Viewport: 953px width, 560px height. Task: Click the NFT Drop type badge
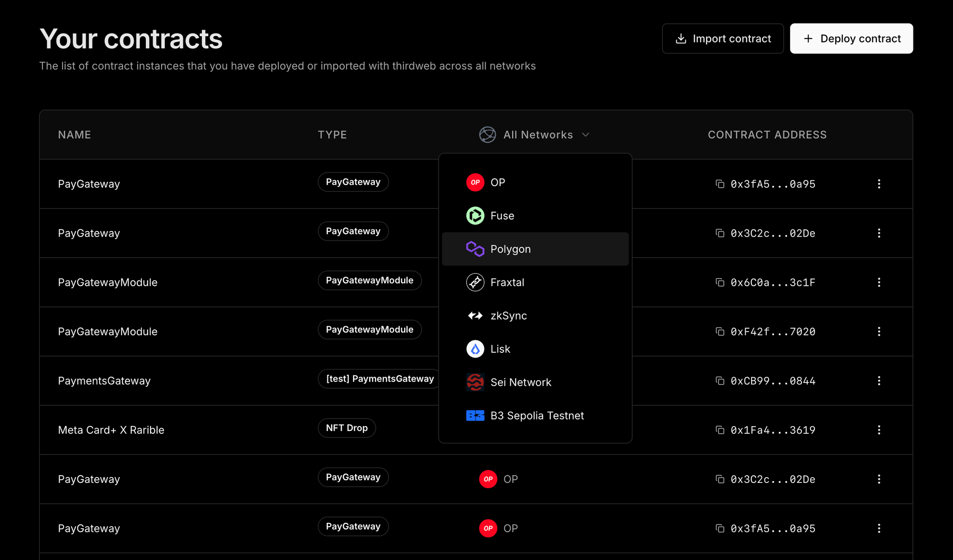[x=346, y=428]
